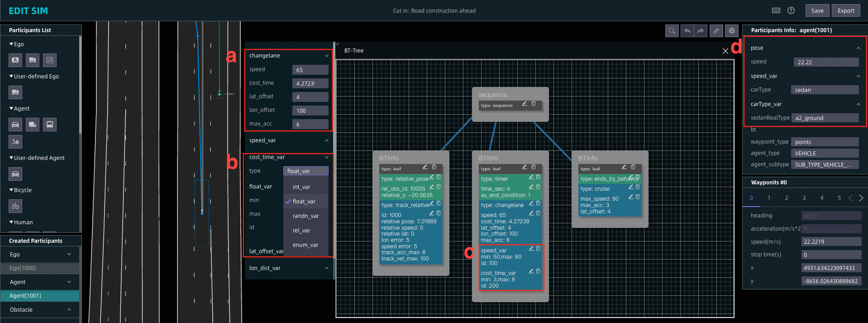
Task: Open the cost_time_var type dropdown
Action: click(305, 171)
